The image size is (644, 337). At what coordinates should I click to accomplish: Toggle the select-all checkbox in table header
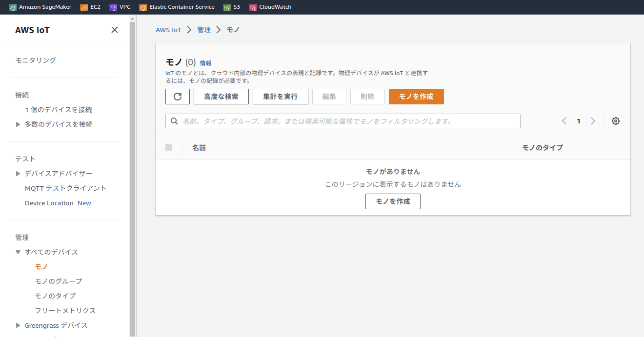pyautogui.click(x=169, y=147)
